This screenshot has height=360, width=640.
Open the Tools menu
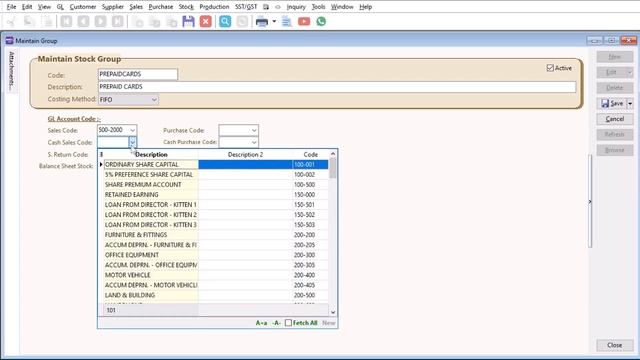(x=318, y=7)
